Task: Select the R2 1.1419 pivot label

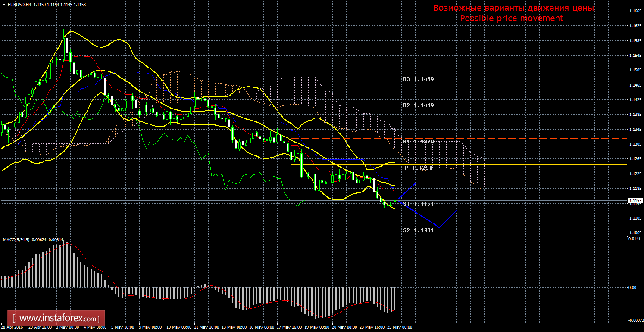Action: (418, 105)
